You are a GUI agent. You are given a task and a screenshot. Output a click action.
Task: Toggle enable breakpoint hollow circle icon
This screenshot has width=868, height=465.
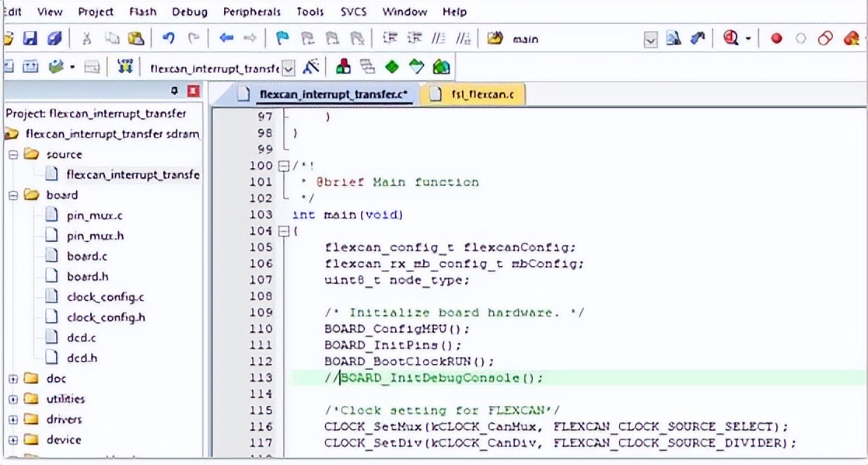801,38
